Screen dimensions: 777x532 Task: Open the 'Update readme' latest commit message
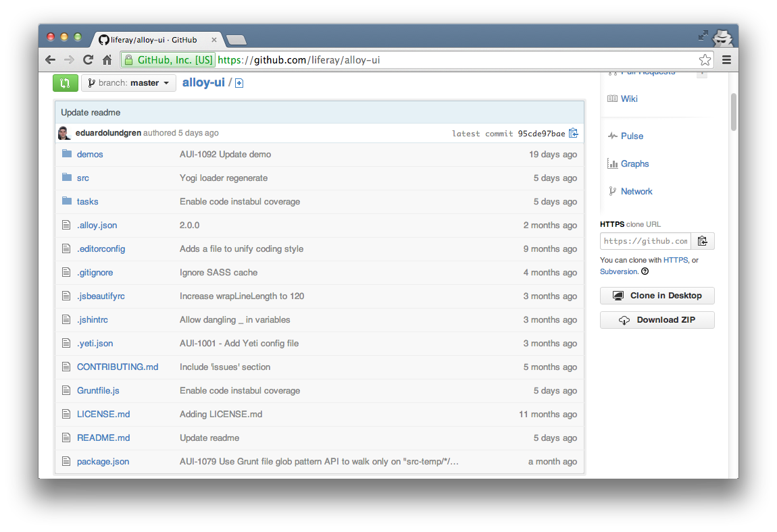(x=91, y=113)
